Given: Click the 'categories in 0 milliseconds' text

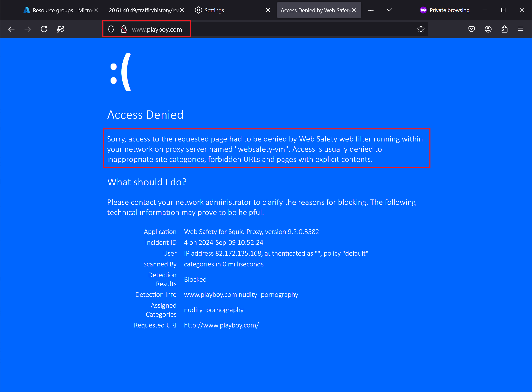Looking at the screenshot, I should click(x=224, y=264).
